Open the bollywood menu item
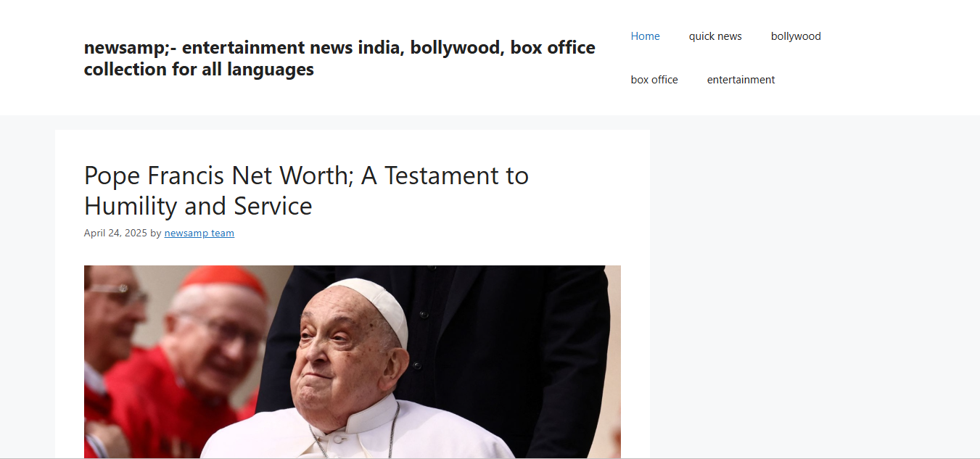The height and width of the screenshot is (459, 980). pos(796,36)
